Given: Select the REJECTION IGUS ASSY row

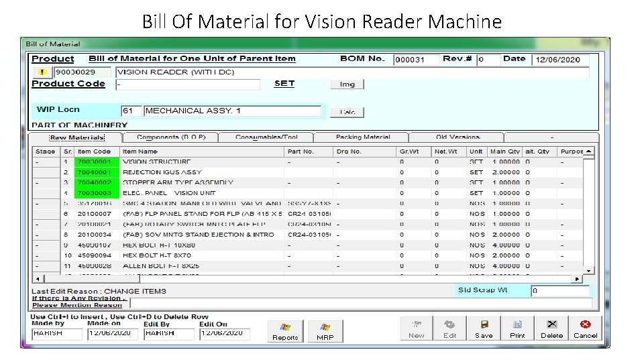Looking at the screenshot, I should 308,172.
